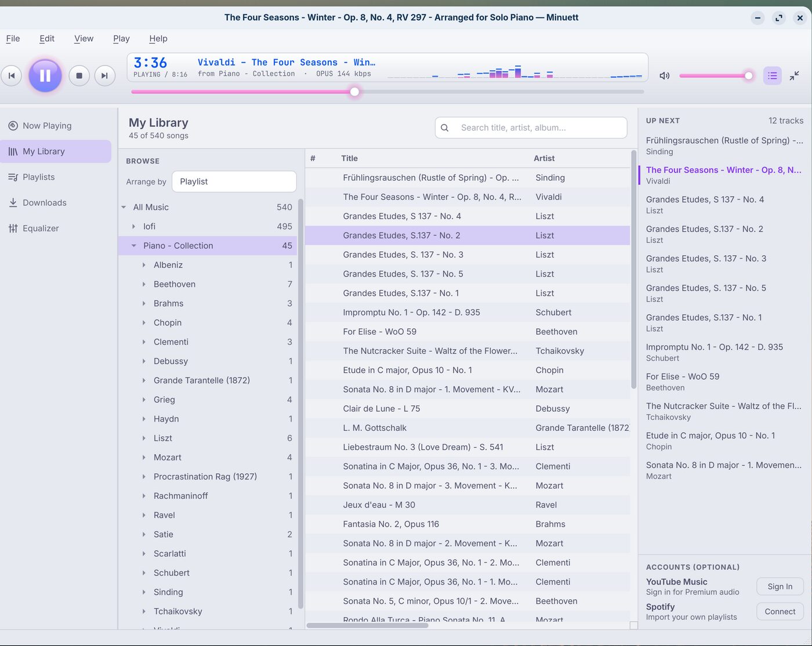Screen dimensions: 812x646
Task: Click the horizontal scrollbar under song list
Action: (x=367, y=625)
